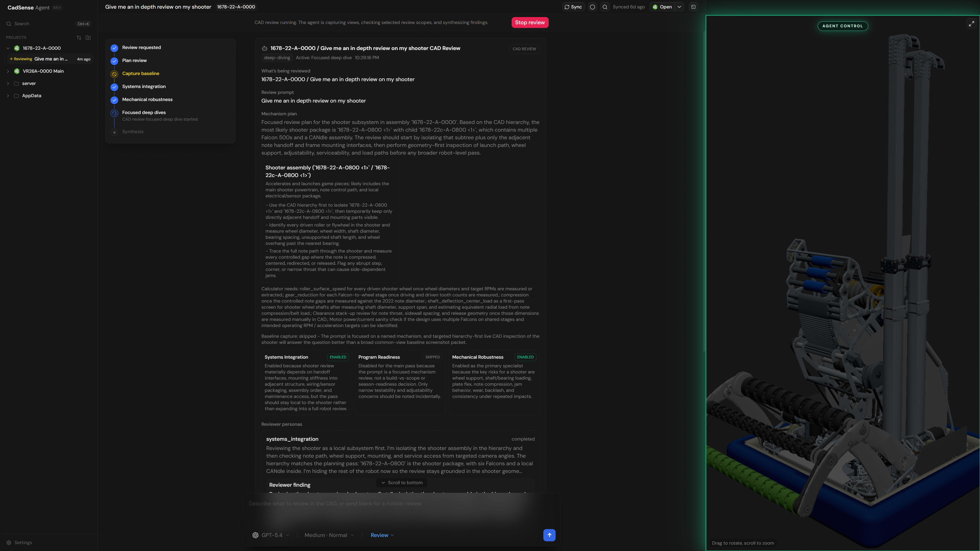Click the spinner icon for Focused deep dives
The width and height of the screenshot is (980, 551).
[114, 113]
